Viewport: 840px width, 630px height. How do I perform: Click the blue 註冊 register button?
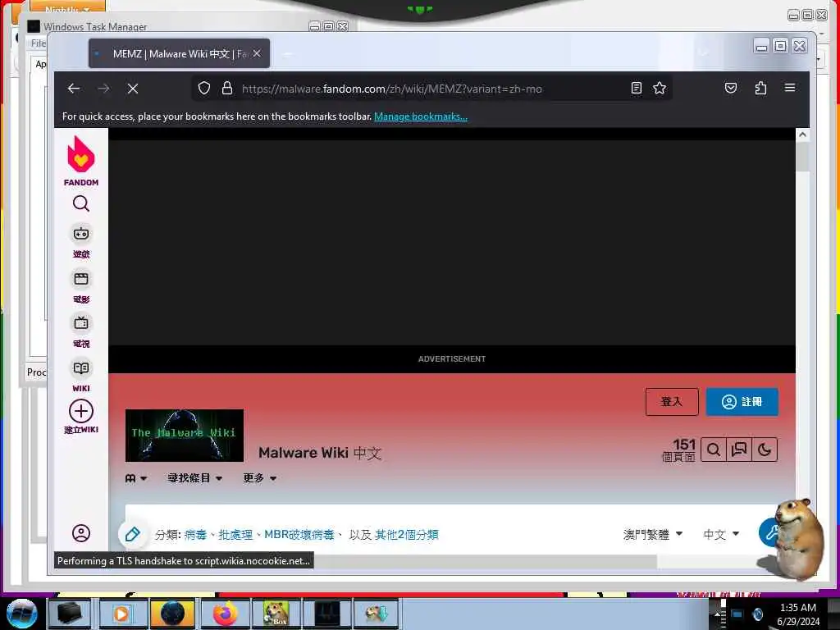tap(742, 402)
